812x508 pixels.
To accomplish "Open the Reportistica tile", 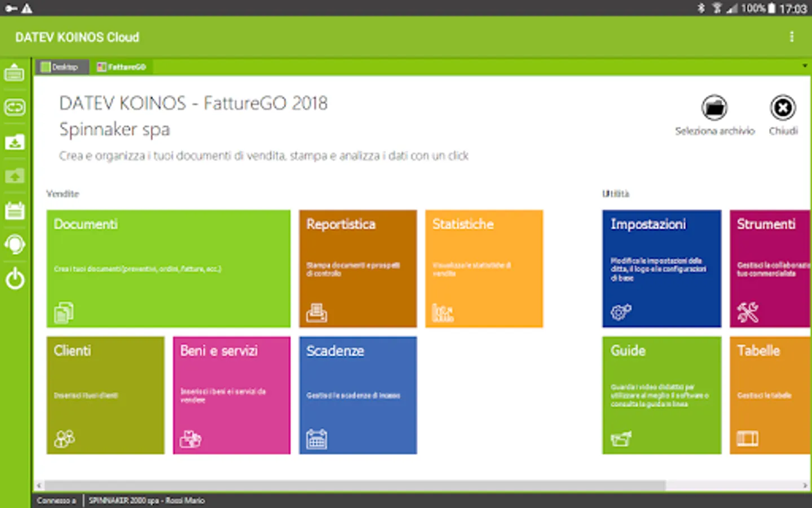I will click(358, 269).
